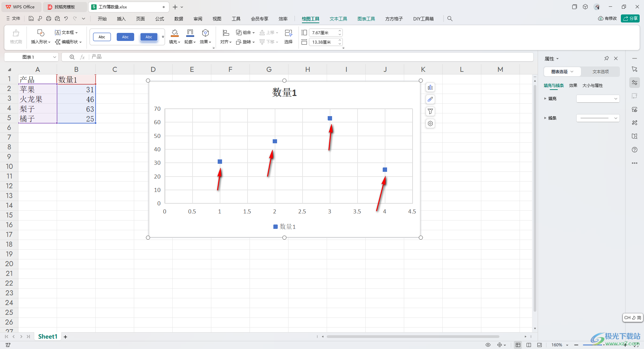Open the Formulas (公式) ribbon tab
This screenshot has width=644, height=349.
(x=160, y=19)
